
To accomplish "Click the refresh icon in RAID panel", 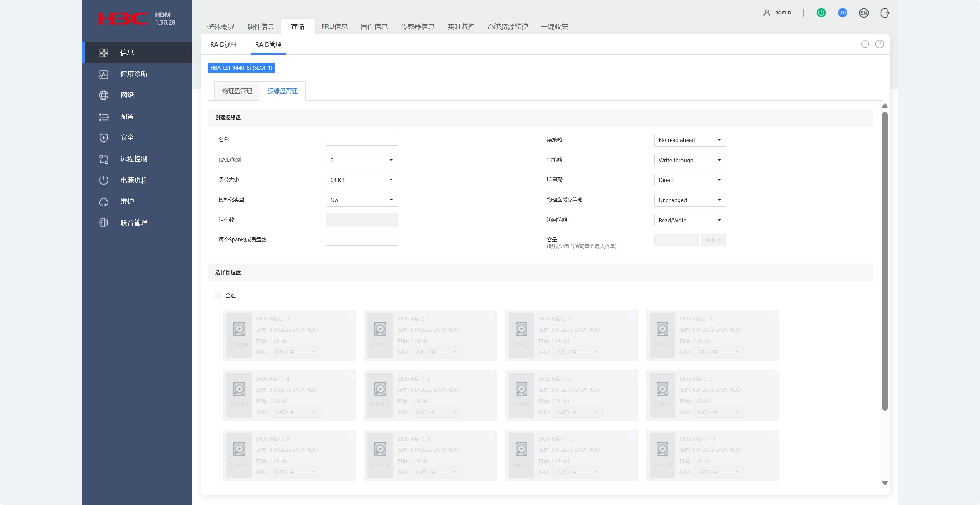I will [x=865, y=44].
